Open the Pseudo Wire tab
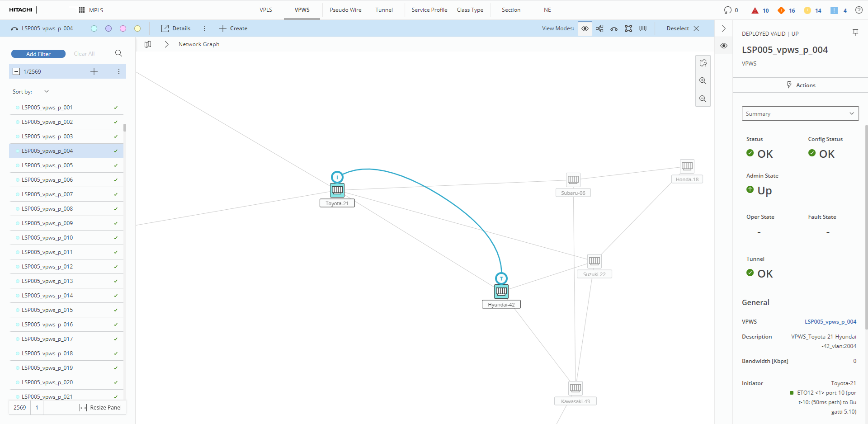The height and width of the screenshot is (424, 868). (x=345, y=10)
